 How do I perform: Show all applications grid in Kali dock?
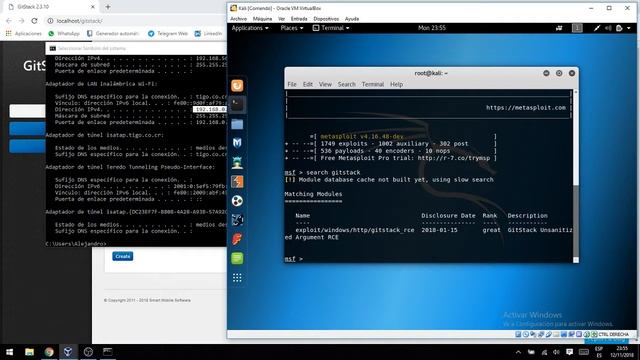[237, 278]
